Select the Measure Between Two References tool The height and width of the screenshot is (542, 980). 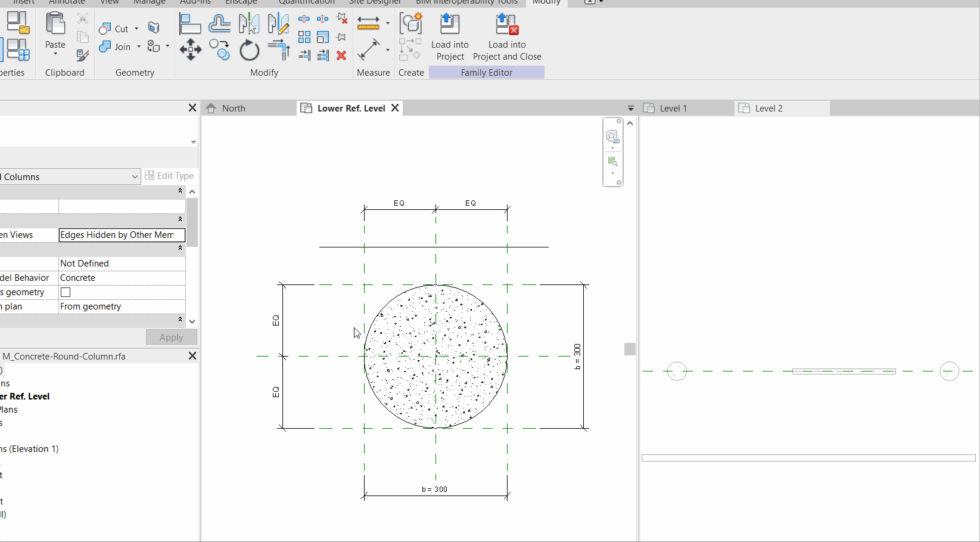[x=368, y=23]
